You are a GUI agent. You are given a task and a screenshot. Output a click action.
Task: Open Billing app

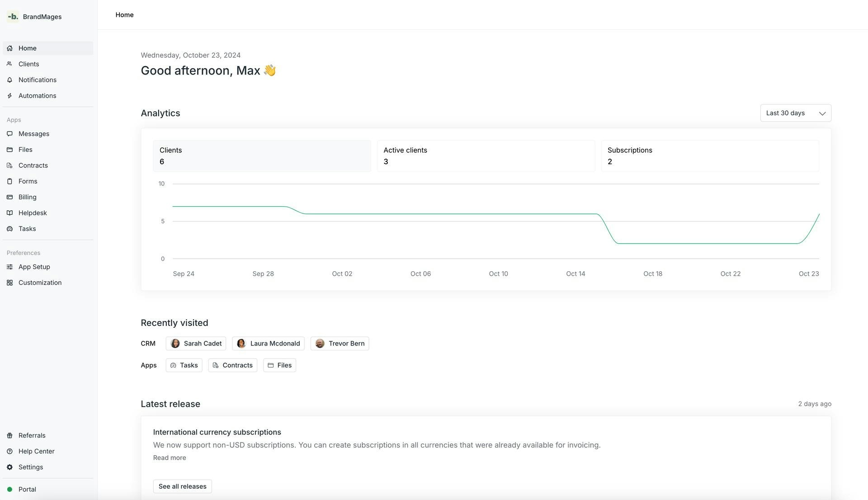tap(48, 197)
